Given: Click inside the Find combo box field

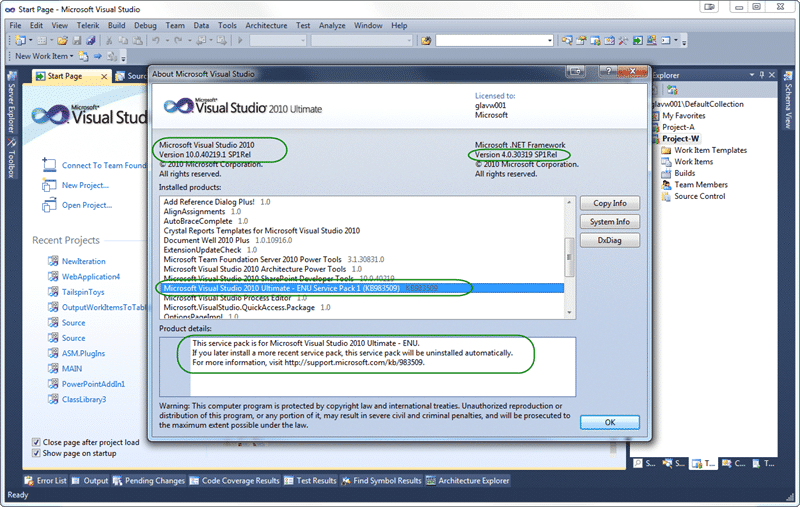Looking at the screenshot, I should pyautogui.click(x=490, y=40).
